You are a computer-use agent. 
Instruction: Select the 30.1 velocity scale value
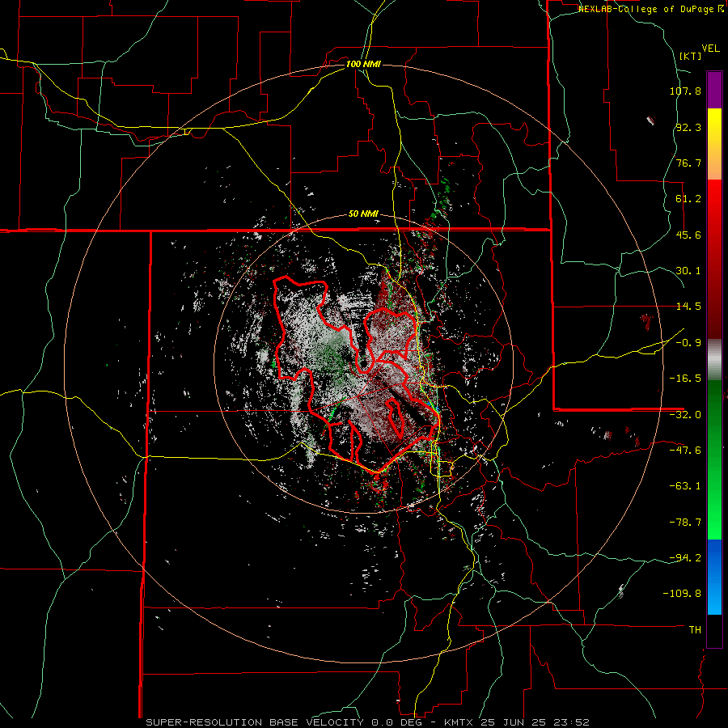pos(688,271)
